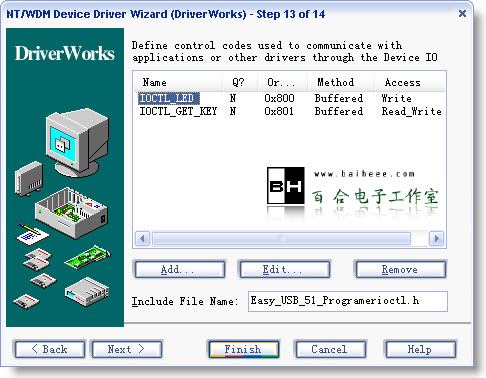
Task: Remove the selected control code
Action: pyautogui.click(x=400, y=269)
